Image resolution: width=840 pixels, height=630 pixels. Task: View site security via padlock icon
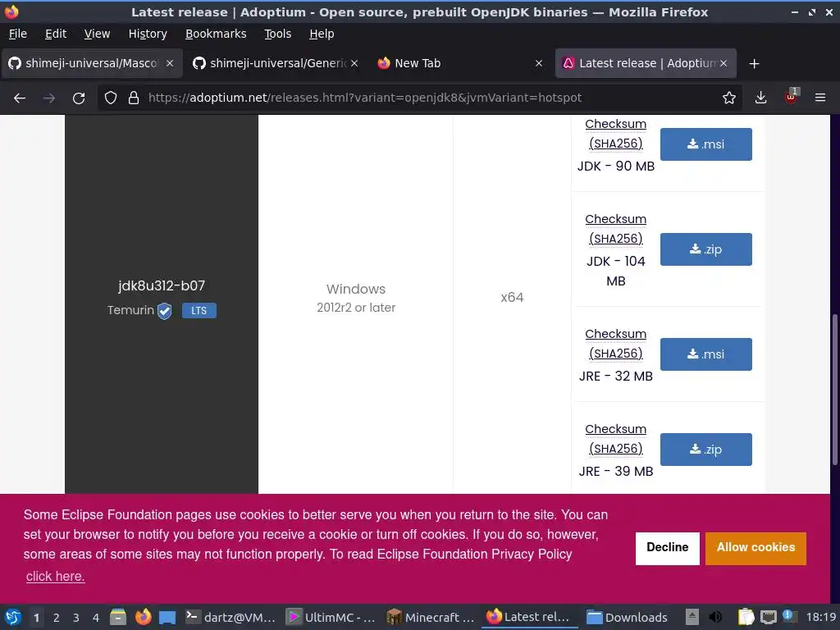(x=134, y=98)
